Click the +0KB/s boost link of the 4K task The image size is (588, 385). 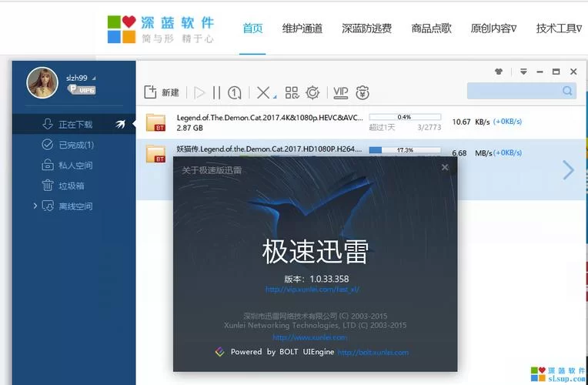coord(507,122)
